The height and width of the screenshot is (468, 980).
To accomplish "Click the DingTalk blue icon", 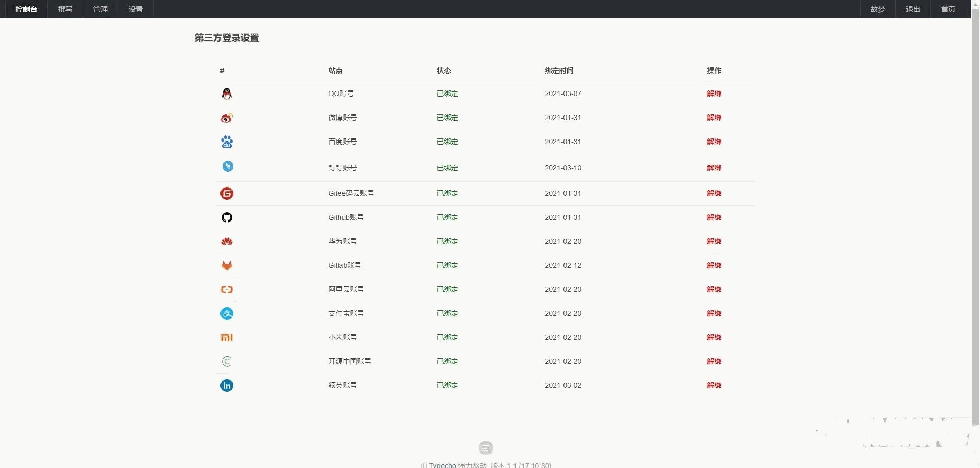I will coord(228,167).
